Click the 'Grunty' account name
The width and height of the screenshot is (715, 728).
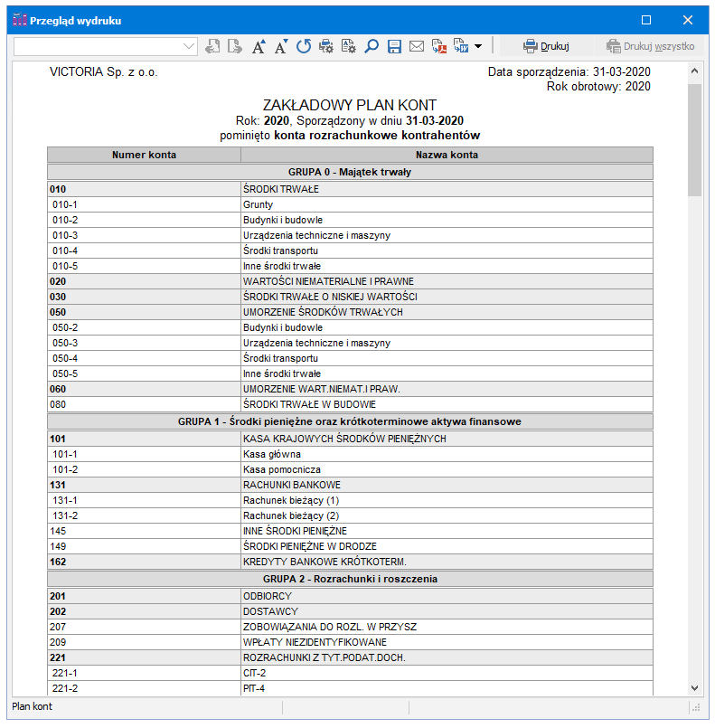point(258,204)
